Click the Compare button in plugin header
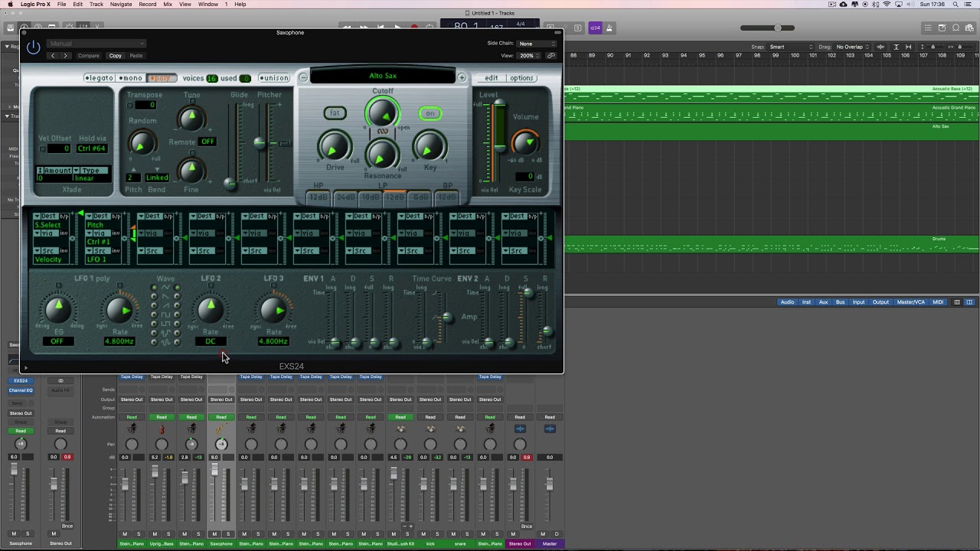Viewport: 980px width, 551px height. tap(88, 56)
